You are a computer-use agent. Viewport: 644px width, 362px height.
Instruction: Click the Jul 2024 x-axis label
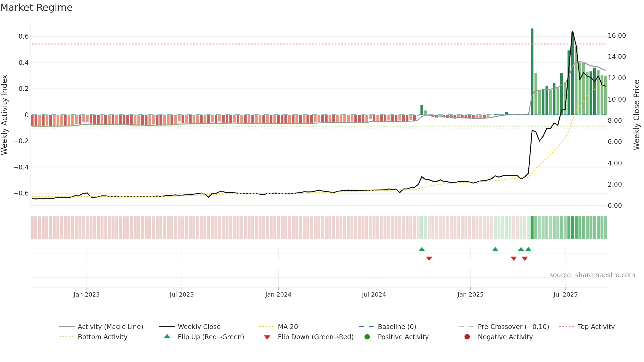click(x=374, y=294)
